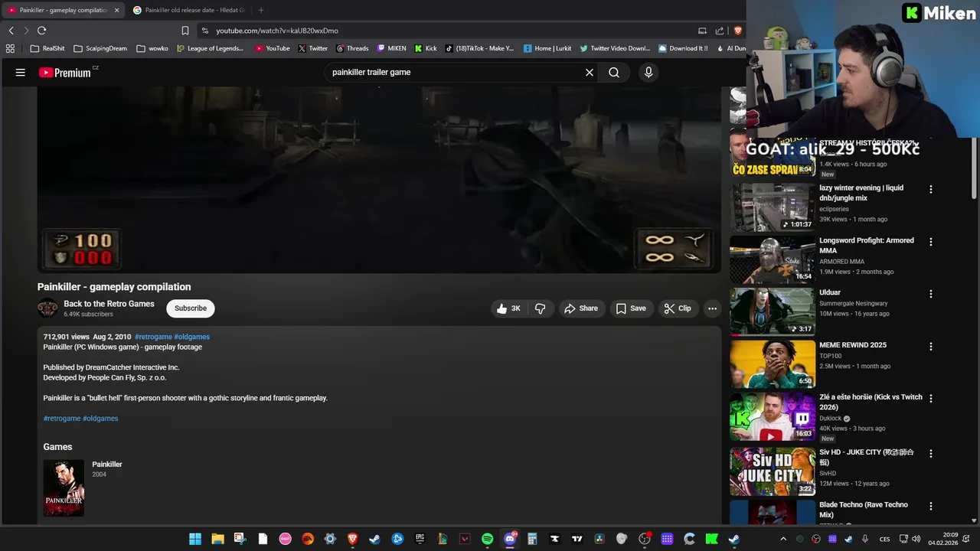Bookmark this page with the address bar bookmark icon

pyautogui.click(x=185, y=31)
